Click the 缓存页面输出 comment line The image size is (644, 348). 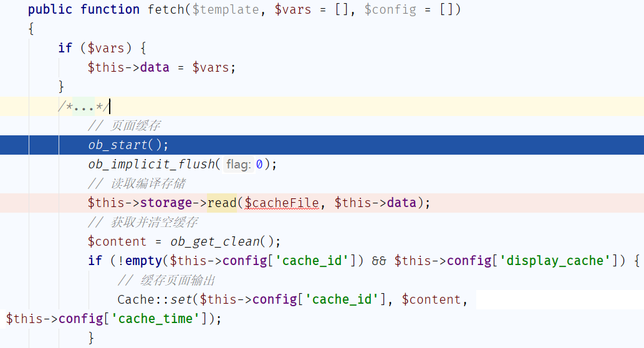(x=166, y=280)
